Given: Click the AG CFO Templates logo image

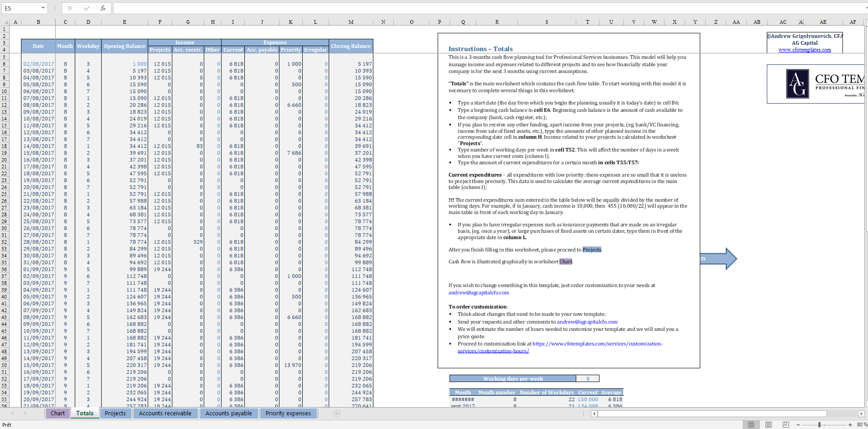Looking at the screenshot, I should coord(816,84).
